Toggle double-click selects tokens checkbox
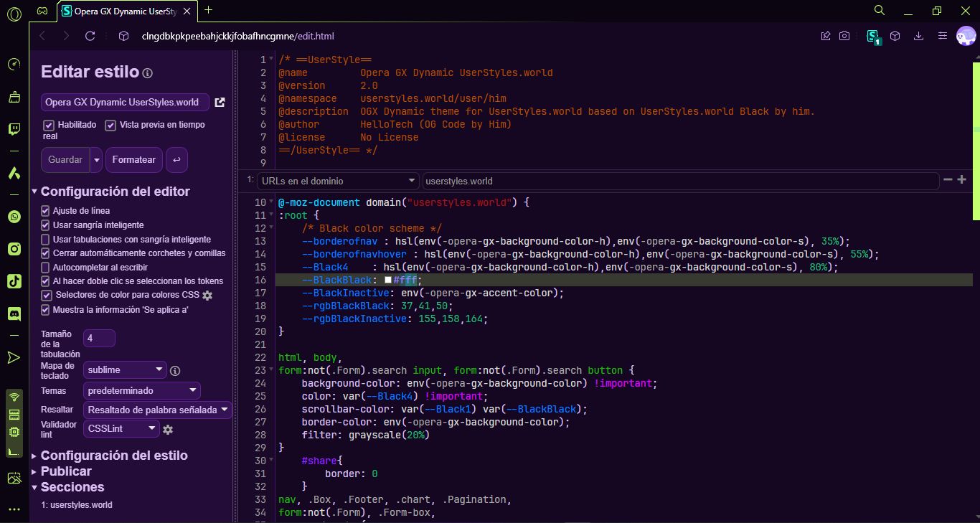The height and width of the screenshot is (523, 980). (x=46, y=281)
